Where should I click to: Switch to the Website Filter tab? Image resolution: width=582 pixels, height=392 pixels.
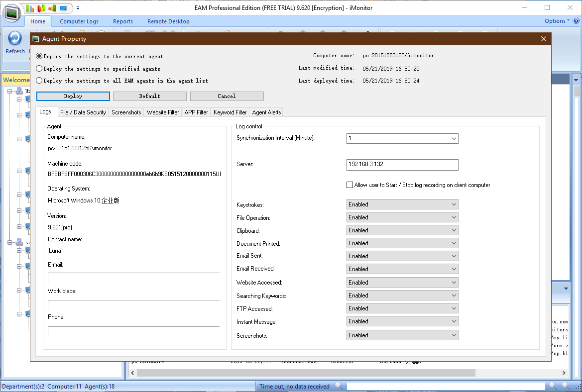pos(163,112)
